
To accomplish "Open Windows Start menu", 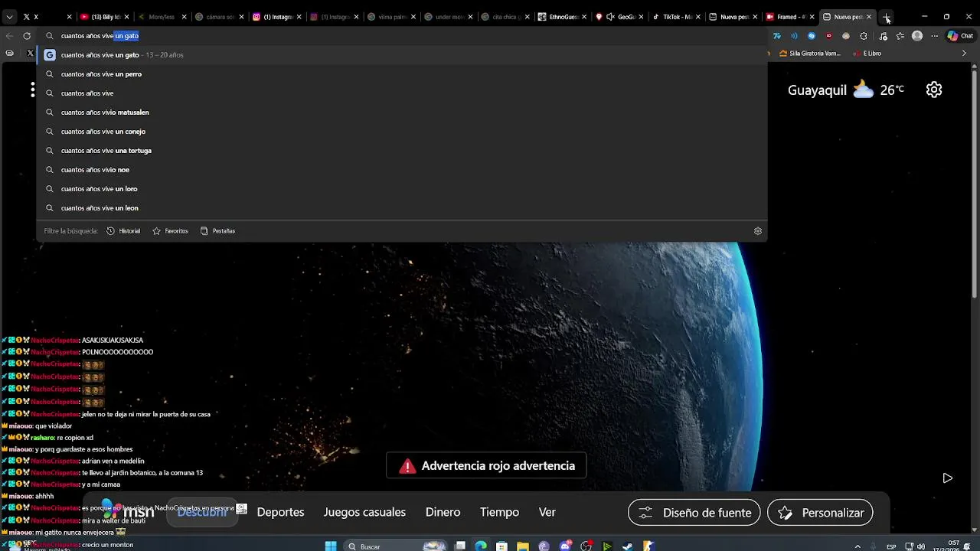I will click(331, 546).
